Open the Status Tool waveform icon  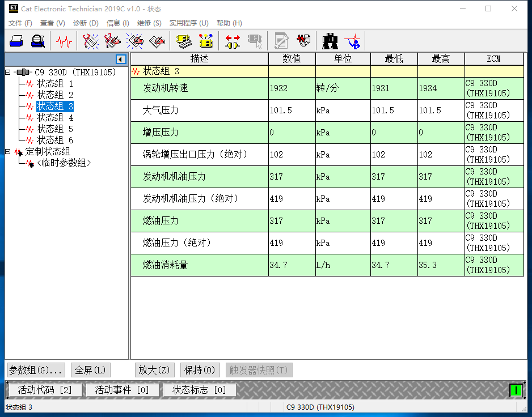(64, 41)
